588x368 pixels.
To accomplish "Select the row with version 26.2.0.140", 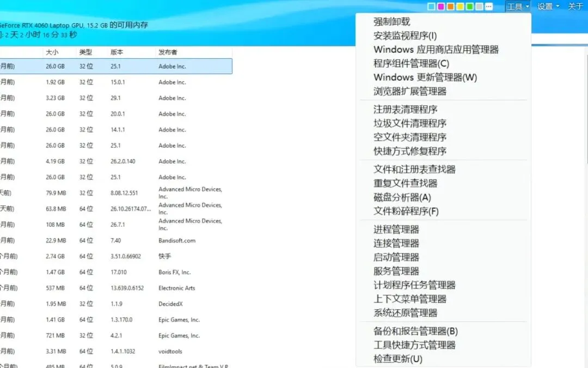I will pos(116,161).
